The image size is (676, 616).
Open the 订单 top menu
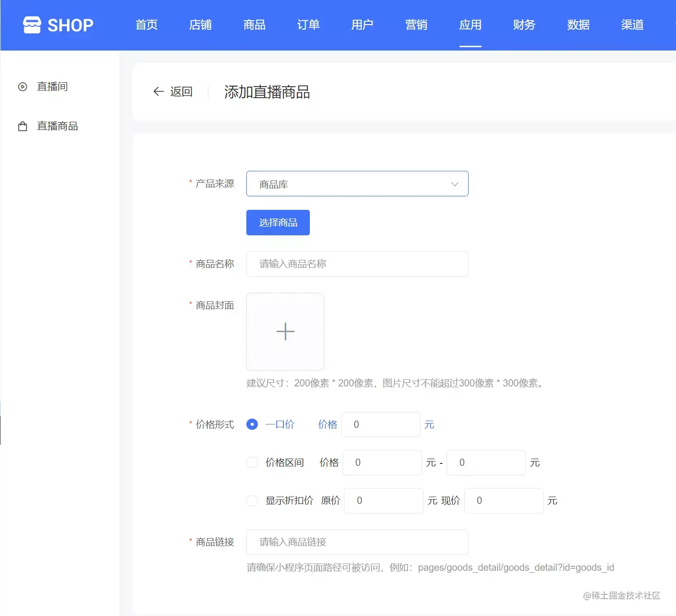click(308, 25)
